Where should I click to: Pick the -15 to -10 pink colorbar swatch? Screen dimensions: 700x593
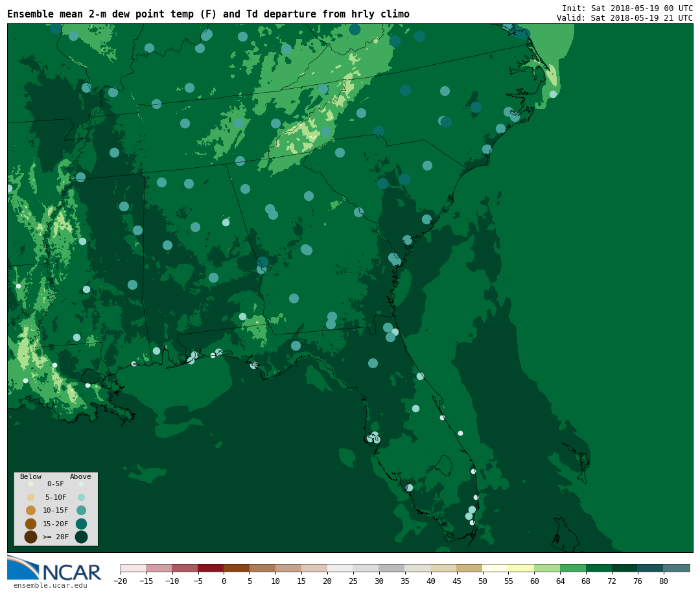[159, 568]
